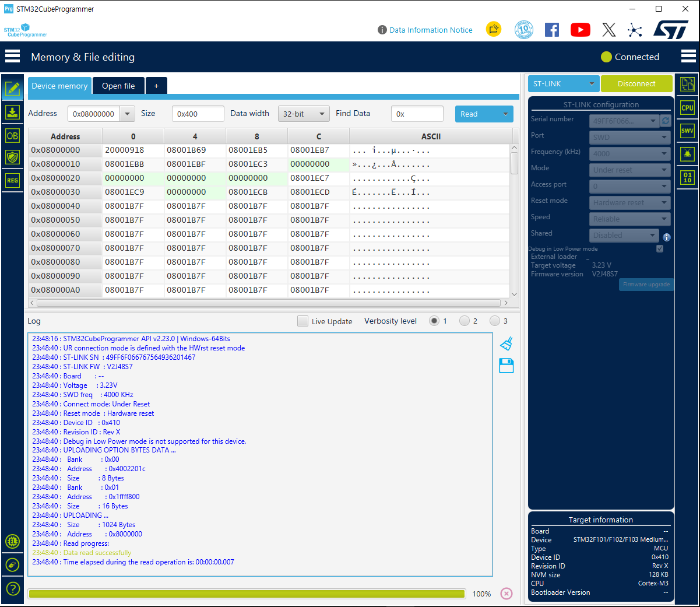Image resolution: width=700 pixels, height=607 pixels.
Task: Click the Address input field
Action: point(94,114)
